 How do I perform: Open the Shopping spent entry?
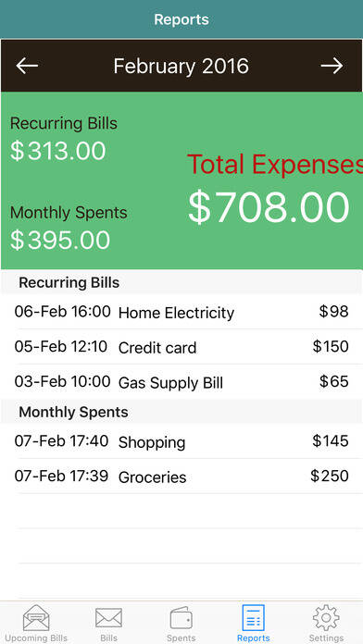click(x=181, y=441)
